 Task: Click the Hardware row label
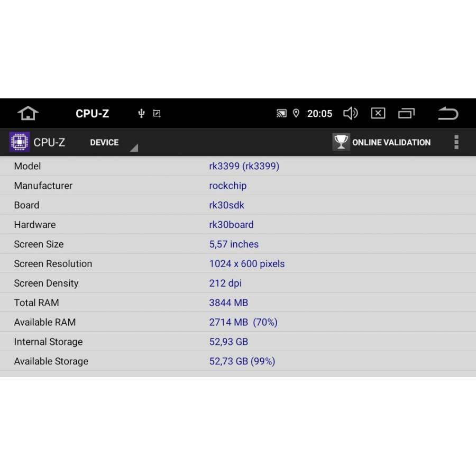tap(34, 225)
